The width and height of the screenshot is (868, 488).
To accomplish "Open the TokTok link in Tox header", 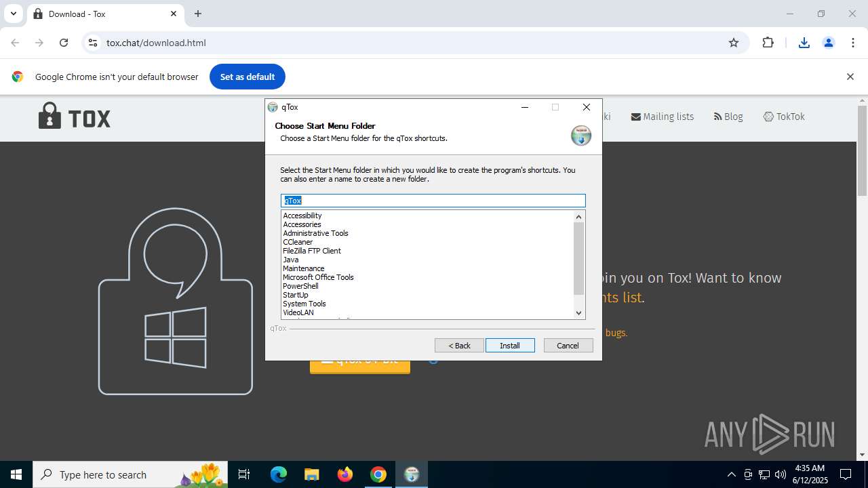I will pos(784,117).
